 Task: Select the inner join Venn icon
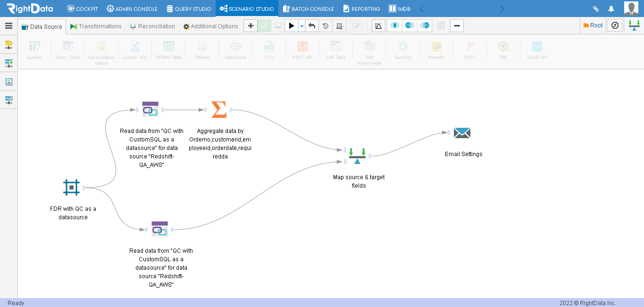(394, 26)
